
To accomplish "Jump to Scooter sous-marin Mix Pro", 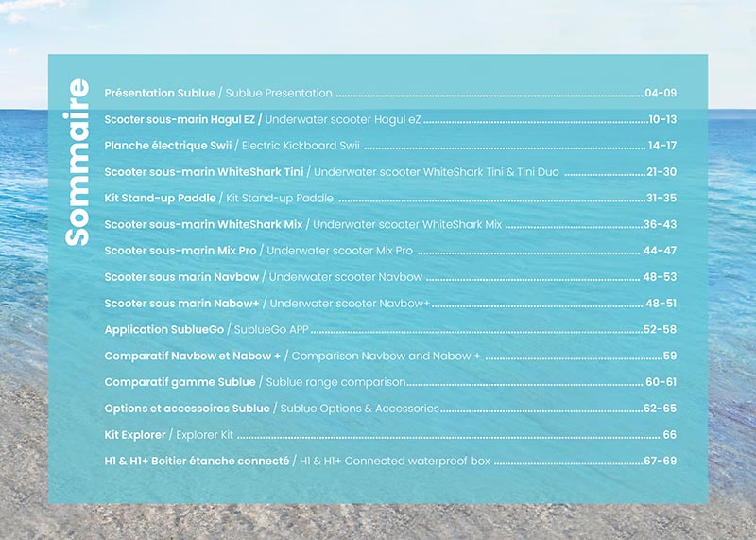I will pyautogui.click(x=180, y=252).
